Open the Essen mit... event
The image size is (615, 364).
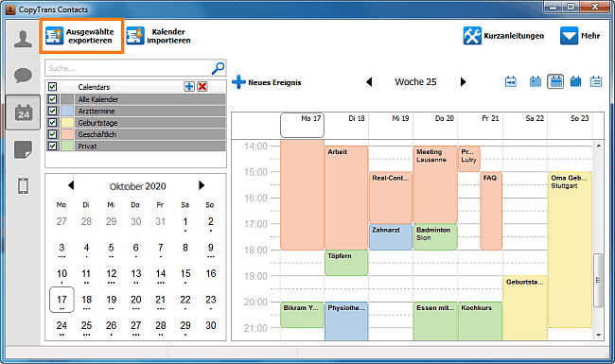pyautogui.click(x=435, y=321)
